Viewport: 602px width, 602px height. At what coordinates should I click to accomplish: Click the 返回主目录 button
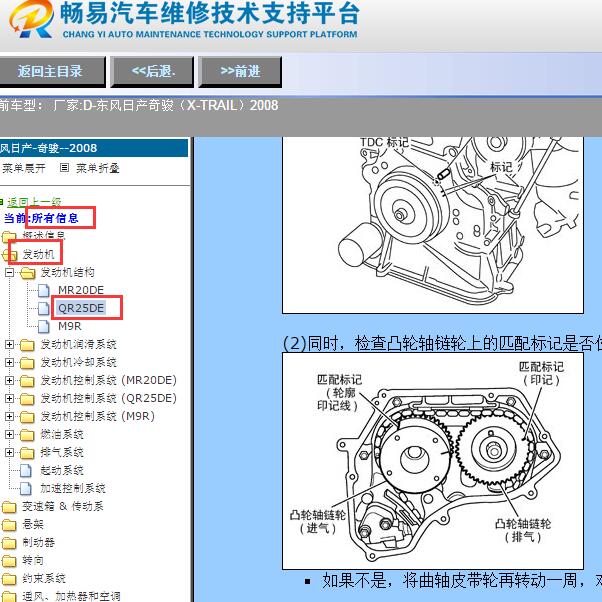(52, 71)
